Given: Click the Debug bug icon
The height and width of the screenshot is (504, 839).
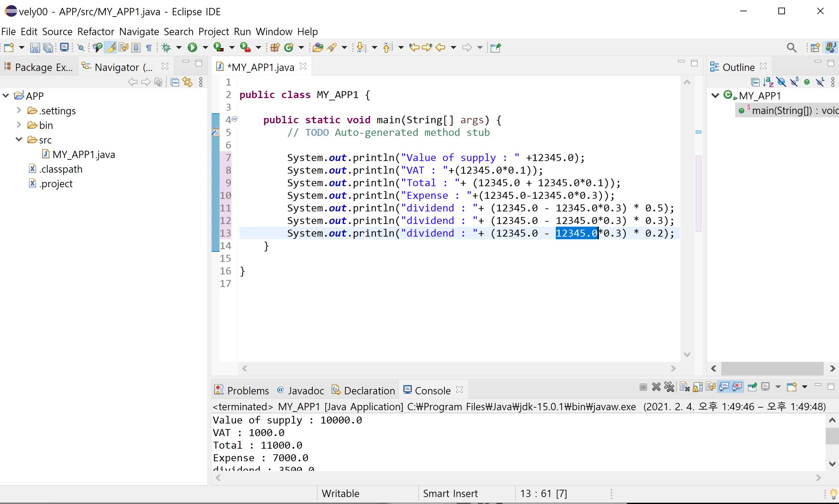Looking at the screenshot, I should pos(166,47).
